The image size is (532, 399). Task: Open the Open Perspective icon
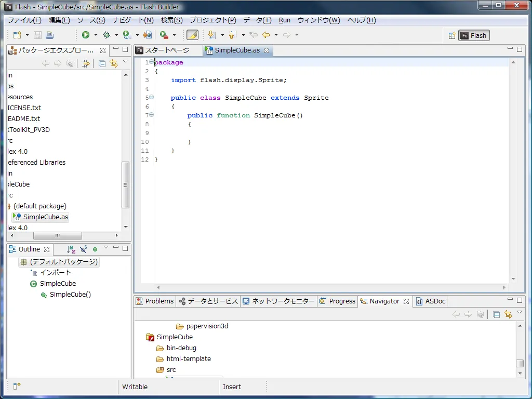(452, 36)
